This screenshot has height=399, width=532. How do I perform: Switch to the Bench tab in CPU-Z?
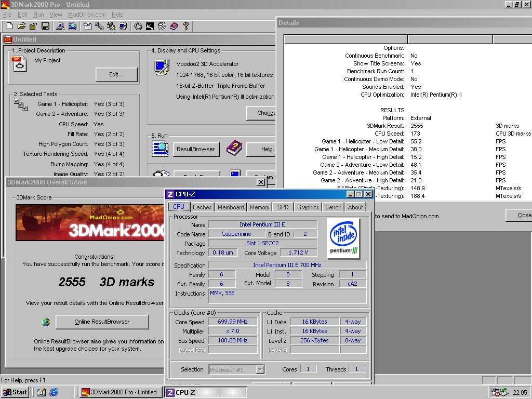pyautogui.click(x=333, y=207)
